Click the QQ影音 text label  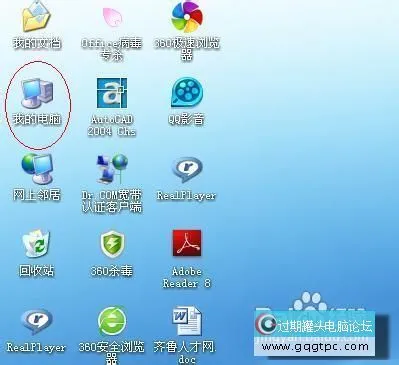186,119
